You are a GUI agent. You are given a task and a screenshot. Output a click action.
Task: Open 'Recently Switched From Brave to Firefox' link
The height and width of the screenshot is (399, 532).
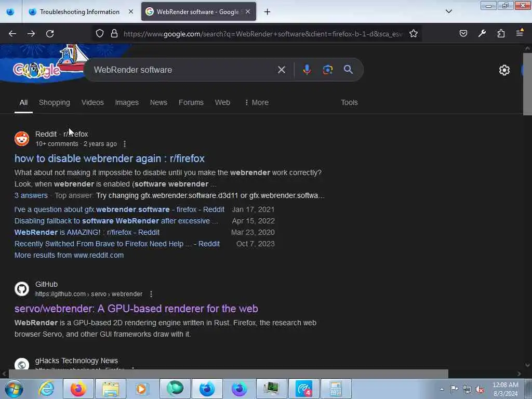(x=117, y=244)
